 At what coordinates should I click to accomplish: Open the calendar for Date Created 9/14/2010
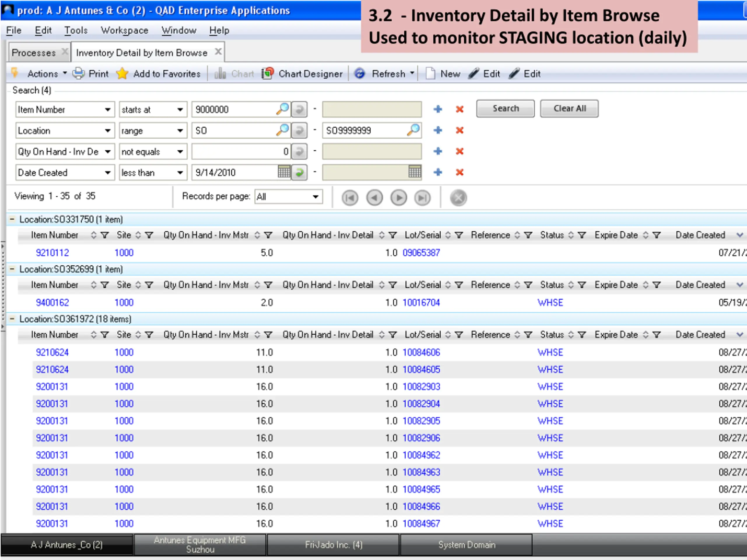tap(284, 172)
